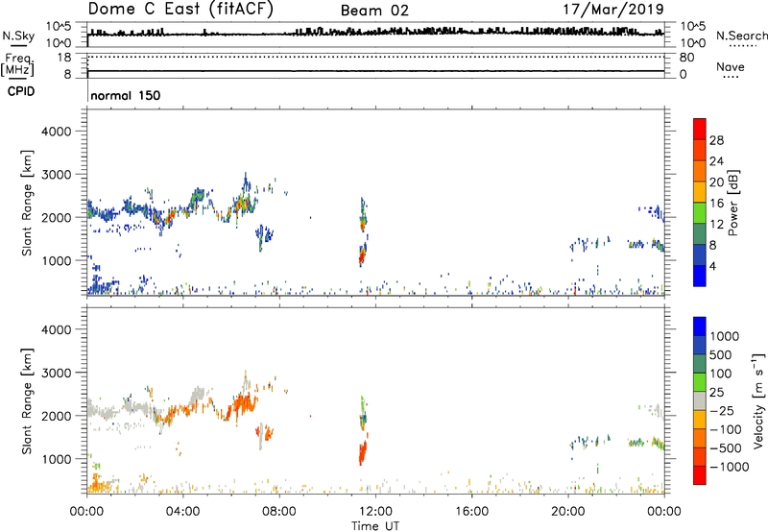Click "Slant Range [km]" label of power panel
Screen dimensions: 768x532
(x=27, y=203)
